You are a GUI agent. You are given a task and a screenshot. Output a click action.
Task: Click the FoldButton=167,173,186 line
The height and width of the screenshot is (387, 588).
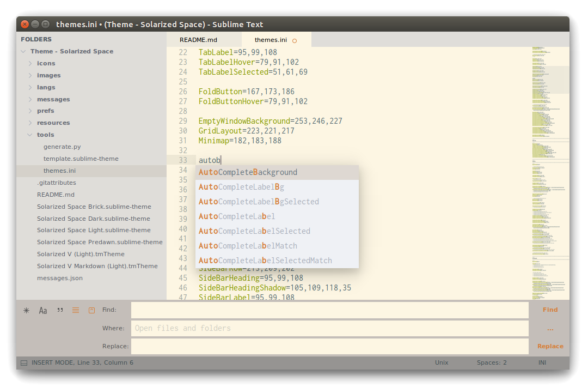point(247,92)
